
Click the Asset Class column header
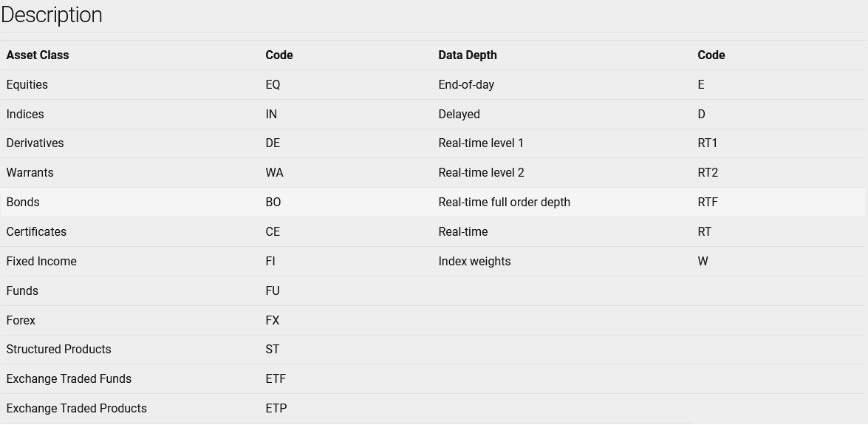pos(38,55)
